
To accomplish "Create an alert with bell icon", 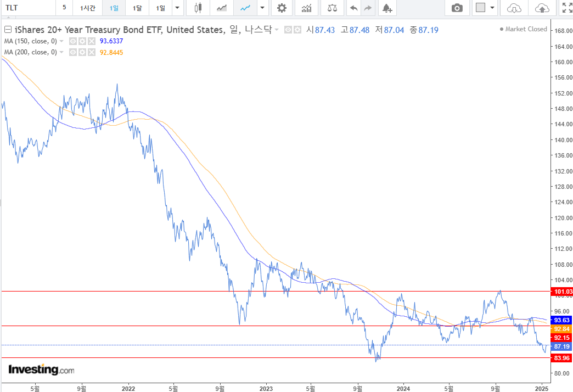I will point(387,8).
